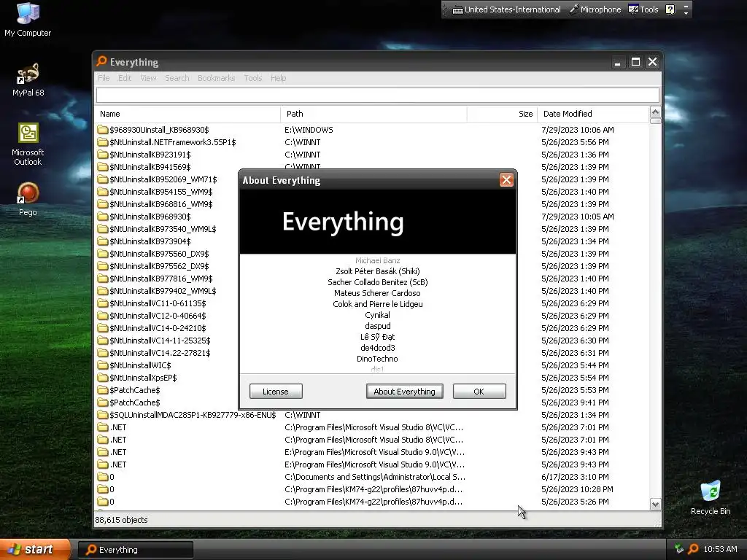Click credit name DinoTechno
The height and width of the screenshot is (560, 747).
[377, 359]
